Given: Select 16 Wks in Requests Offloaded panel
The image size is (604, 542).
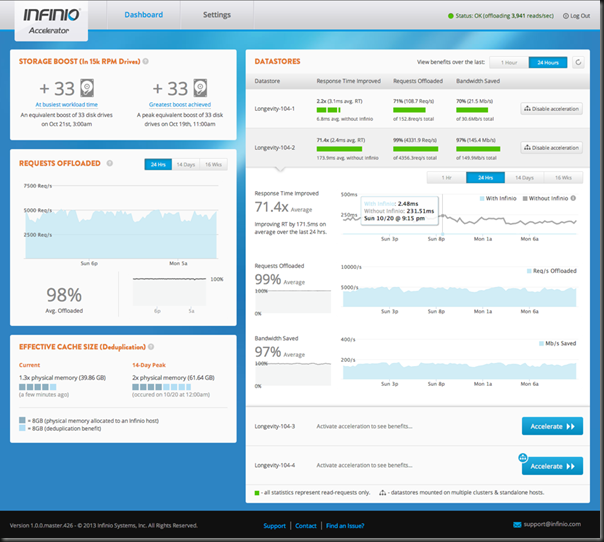Looking at the screenshot, I should pos(213,164).
